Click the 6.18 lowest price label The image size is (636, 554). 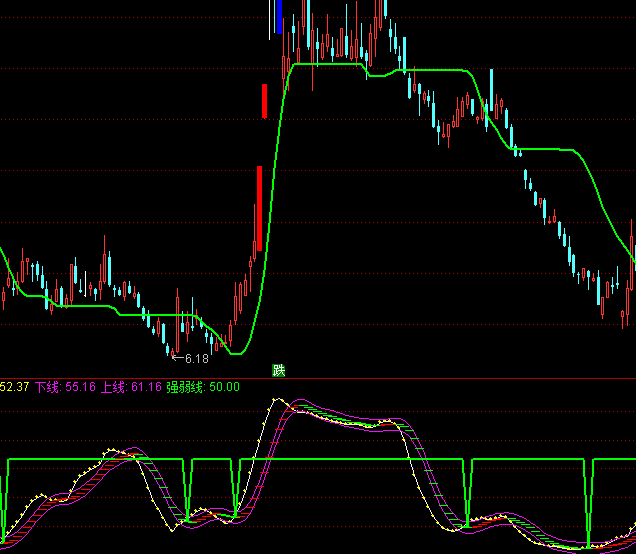[196, 358]
